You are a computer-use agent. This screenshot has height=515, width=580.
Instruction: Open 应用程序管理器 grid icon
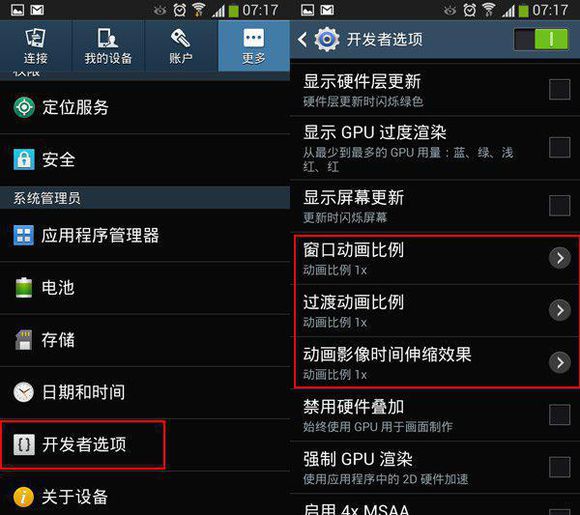pos(24,235)
